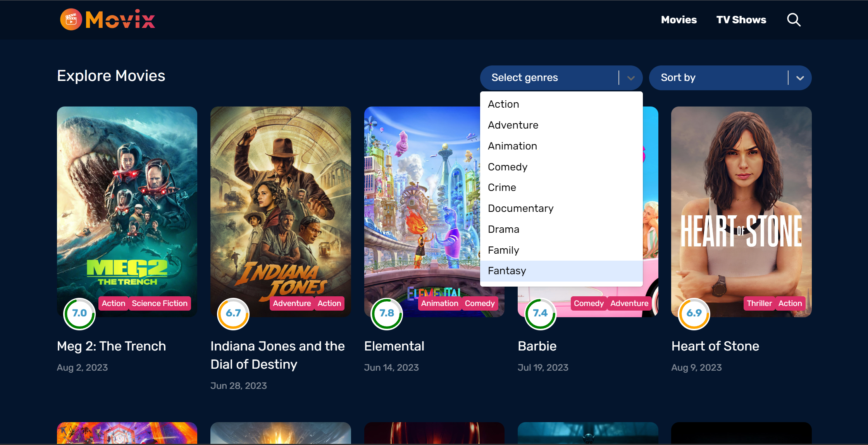This screenshot has width=868, height=445.
Task: Select the Animation genre option
Action: pos(512,146)
